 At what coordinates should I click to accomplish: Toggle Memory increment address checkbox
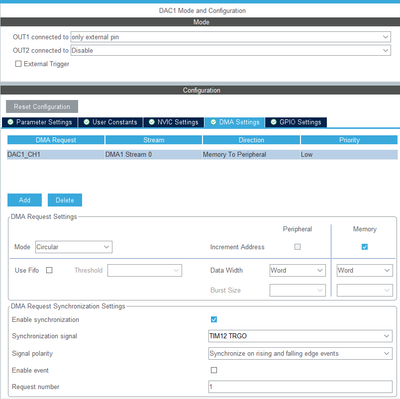(x=365, y=247)
